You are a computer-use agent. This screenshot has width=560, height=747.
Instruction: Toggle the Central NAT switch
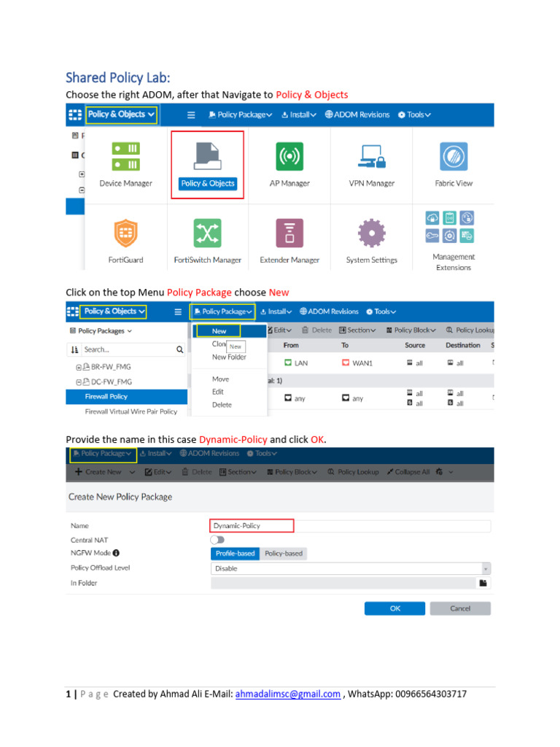(217, 540)
